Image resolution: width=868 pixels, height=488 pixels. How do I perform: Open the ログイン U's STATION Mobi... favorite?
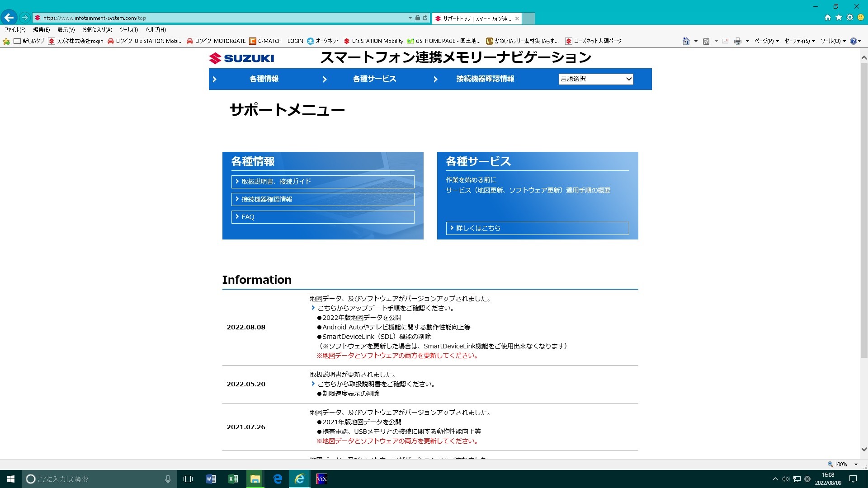tap(145, 41)
